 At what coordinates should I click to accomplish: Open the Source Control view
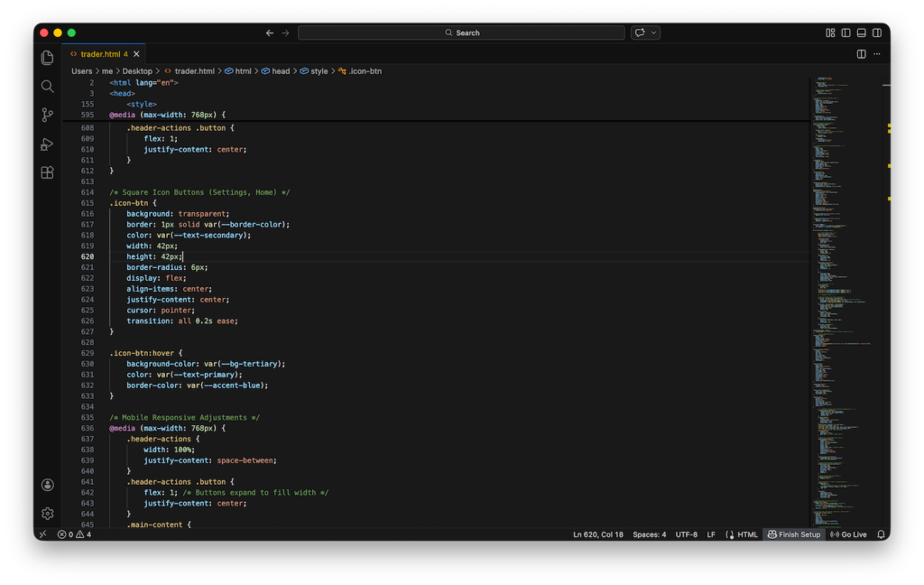tap(48, 116)
